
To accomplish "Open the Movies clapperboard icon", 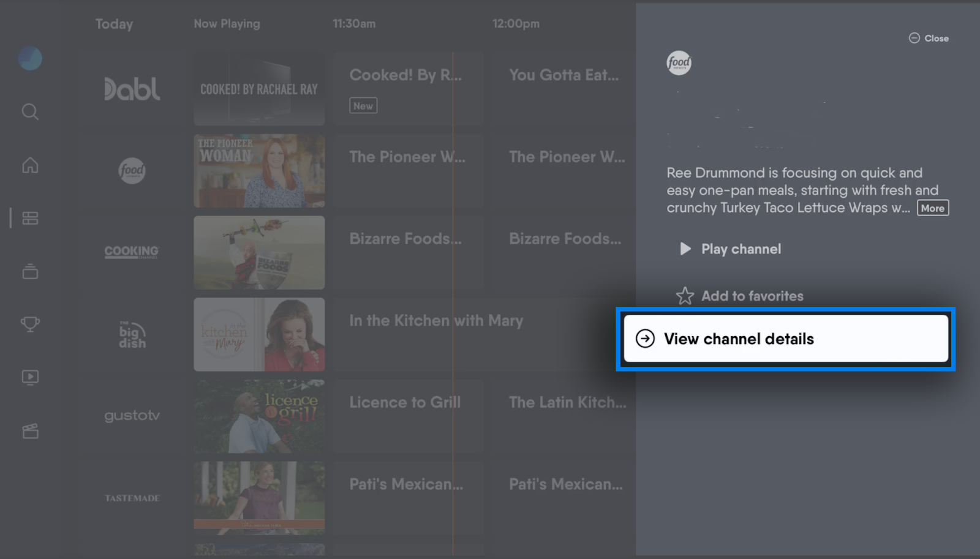I will [29, 430].
